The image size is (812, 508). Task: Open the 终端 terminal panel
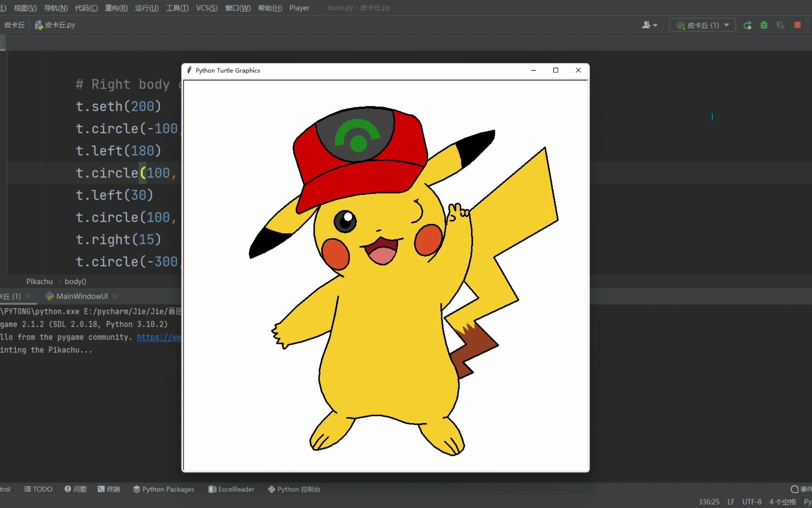point(109,489)
